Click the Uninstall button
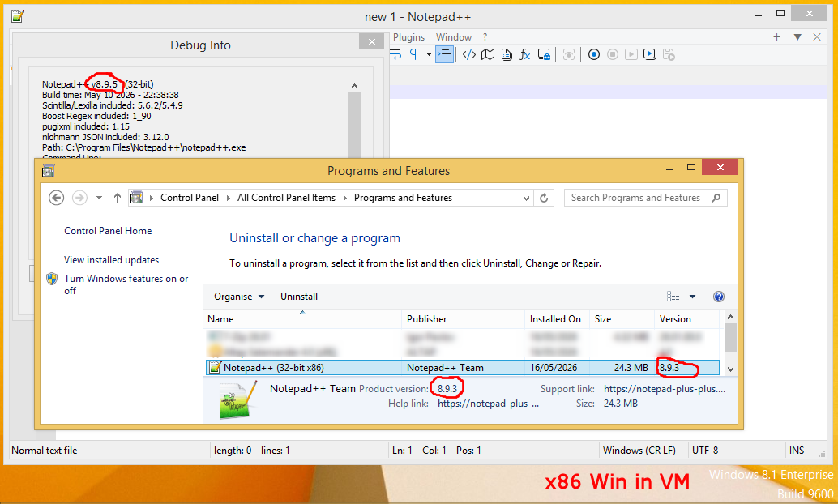838x504 pixels. coord(299,297)
